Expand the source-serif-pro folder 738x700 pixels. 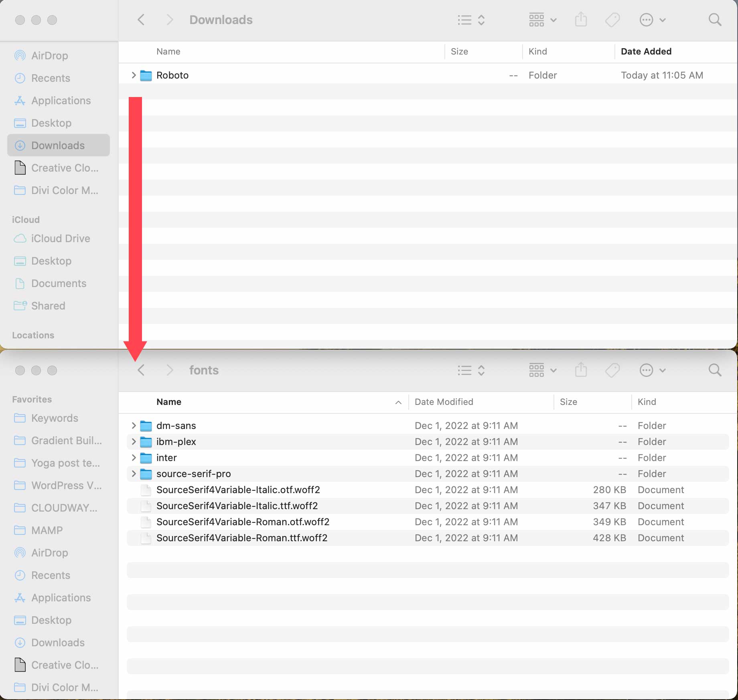point(134,473)
